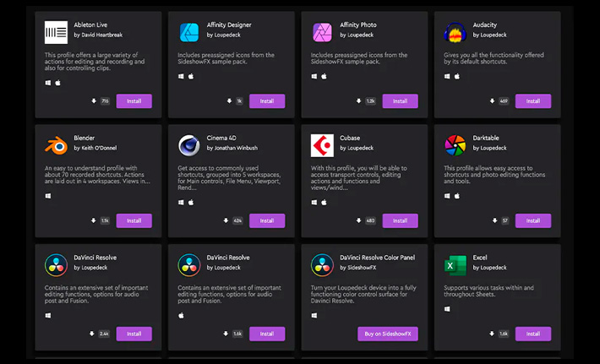Click the 716 download count badge

105,101
